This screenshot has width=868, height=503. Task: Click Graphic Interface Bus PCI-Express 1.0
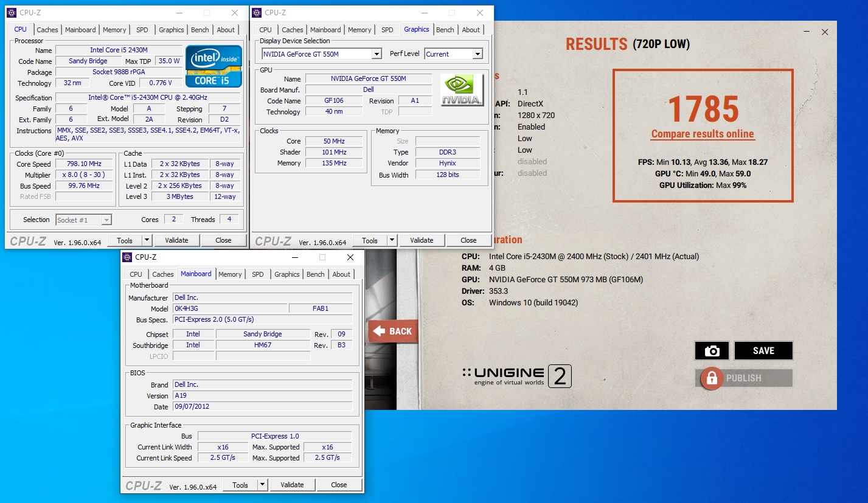(275, 436)
